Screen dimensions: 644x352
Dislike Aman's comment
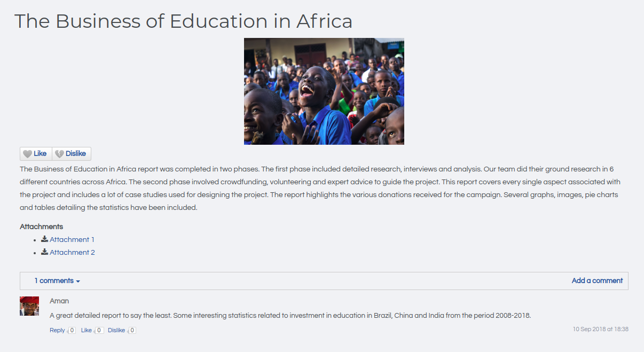click(116, 331)
